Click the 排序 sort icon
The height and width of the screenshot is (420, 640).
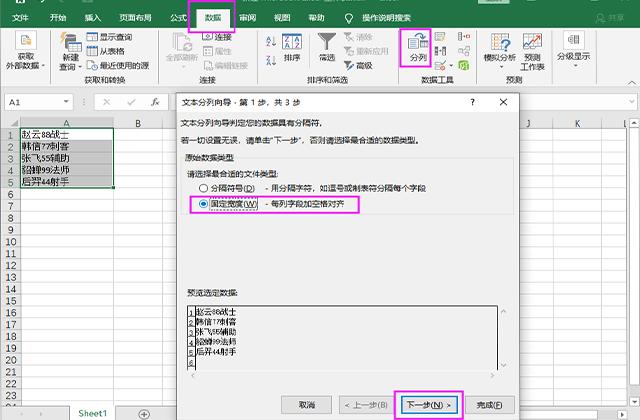(292, 46)
